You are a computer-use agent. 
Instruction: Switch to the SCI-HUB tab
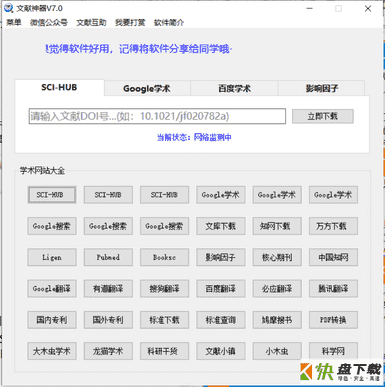point(59,88)
